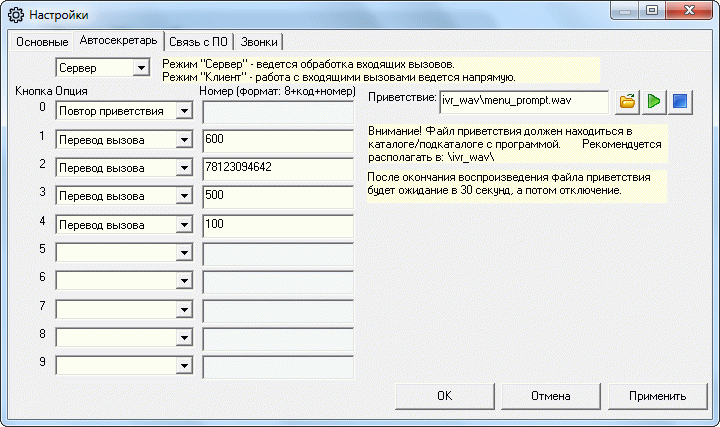Close the Настройки window
Screen dimensions: 720x427
(x=689, y=11)
